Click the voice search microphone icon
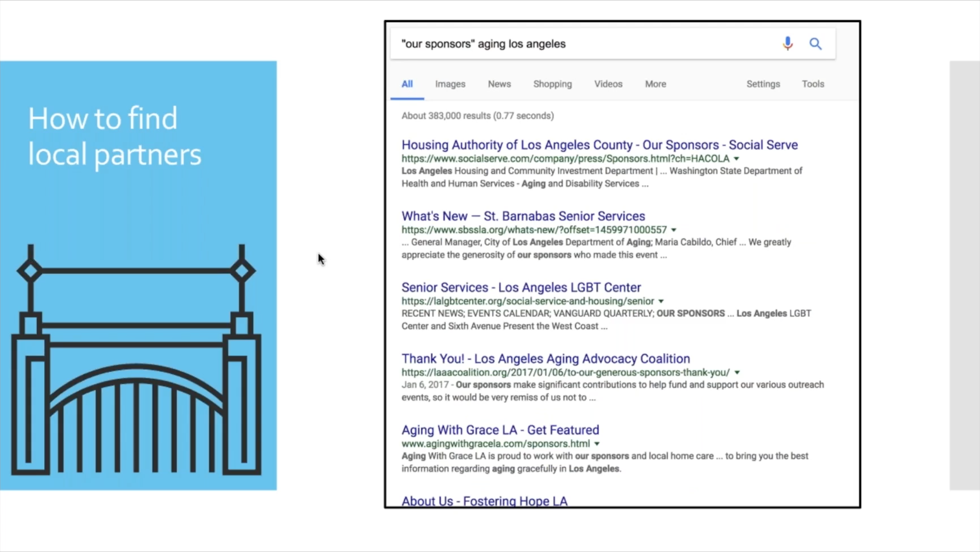This screenshot has width=980, height=552. 788,43
